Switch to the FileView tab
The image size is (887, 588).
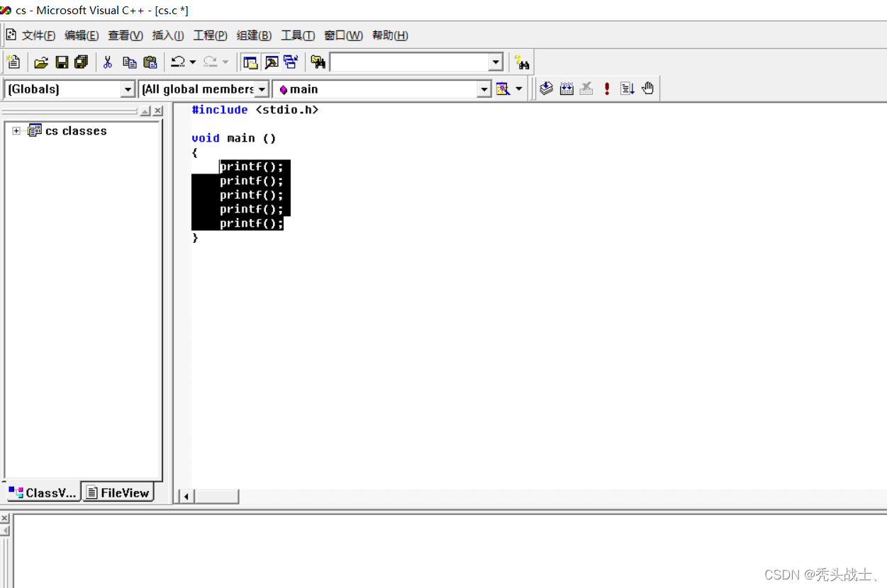(x=118, y=492)
